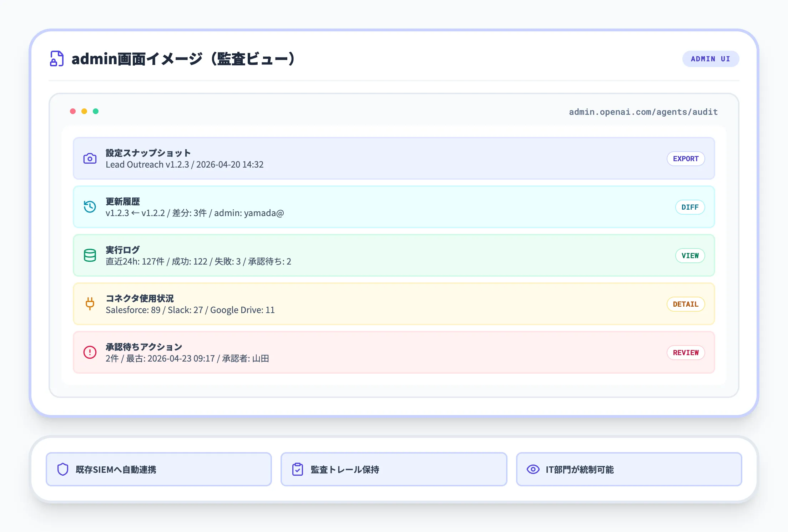Click REVIEW for pending approval actions
This screenshot has width=788, height=532.
coord(686,352)
